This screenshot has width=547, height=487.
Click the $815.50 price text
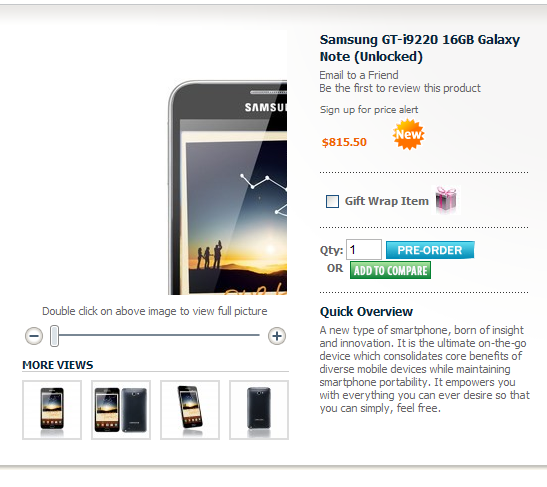(344, 142)
